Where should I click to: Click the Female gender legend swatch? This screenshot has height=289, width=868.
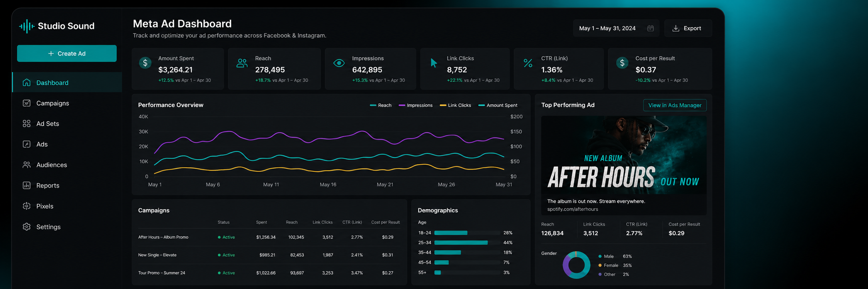tap(600, 265)
